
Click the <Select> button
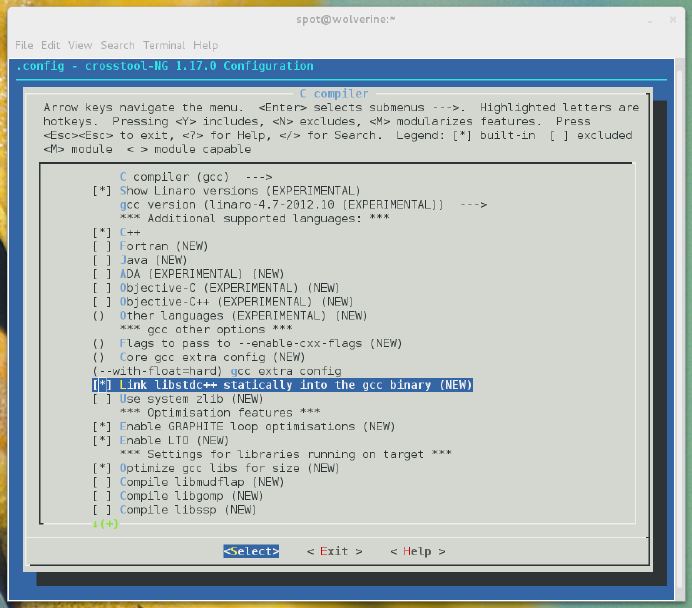[x=251, y=551]
